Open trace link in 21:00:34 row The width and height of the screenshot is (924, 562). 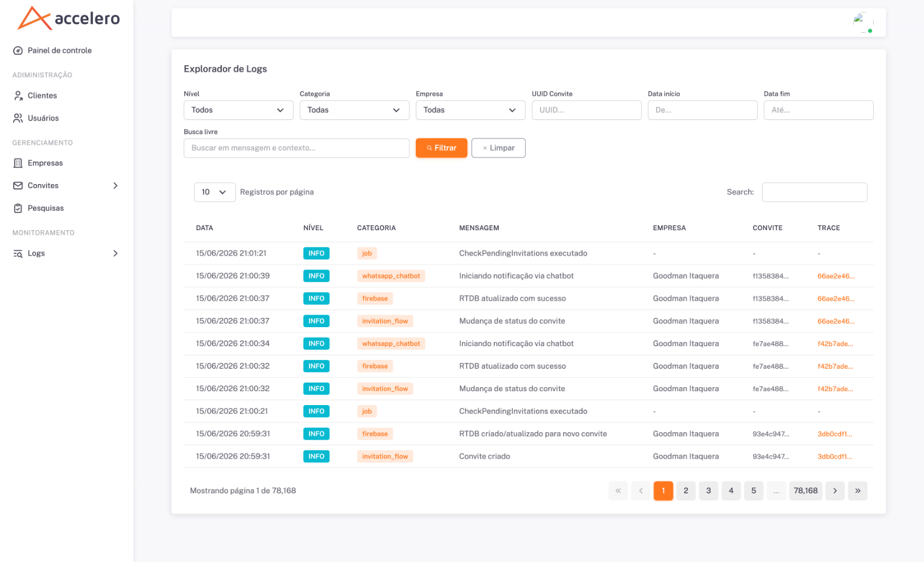835,344
